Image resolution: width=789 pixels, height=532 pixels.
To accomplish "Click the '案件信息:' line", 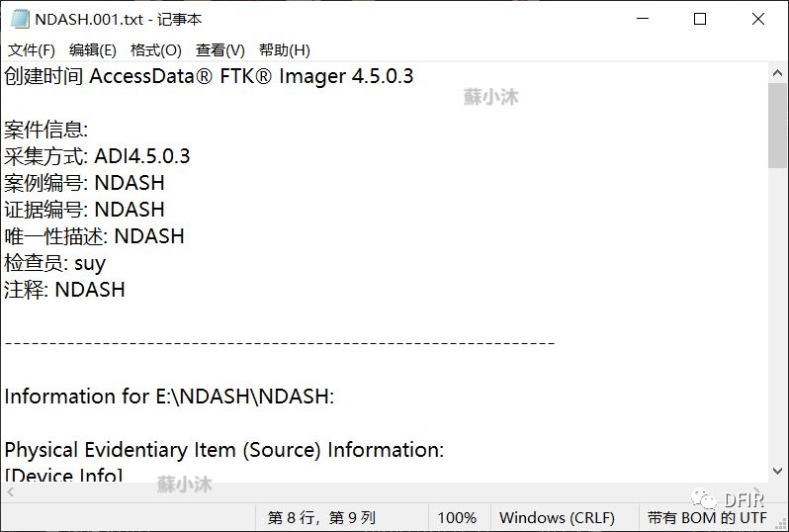I will pos(45,130).
